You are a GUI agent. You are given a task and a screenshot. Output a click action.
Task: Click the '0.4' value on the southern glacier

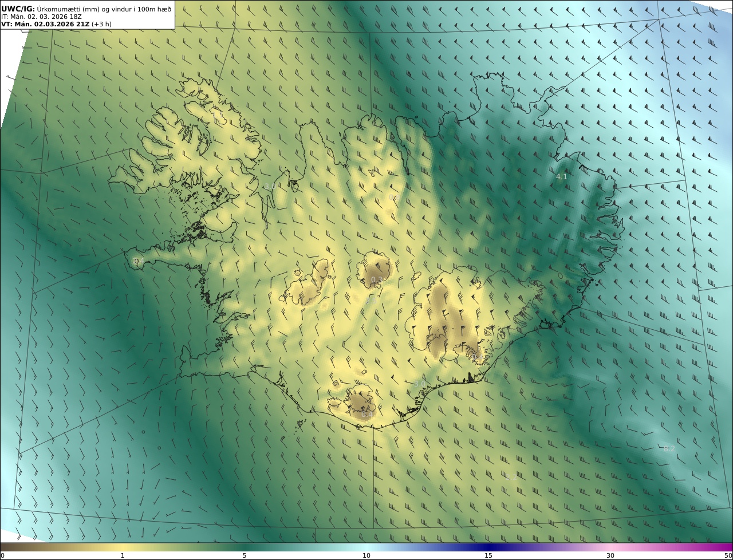pos(367,414)
